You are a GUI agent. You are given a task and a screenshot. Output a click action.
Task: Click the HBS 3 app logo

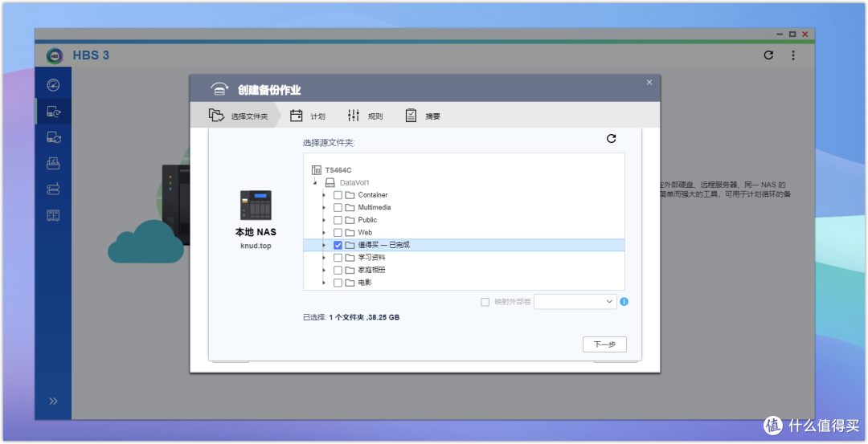55,55
